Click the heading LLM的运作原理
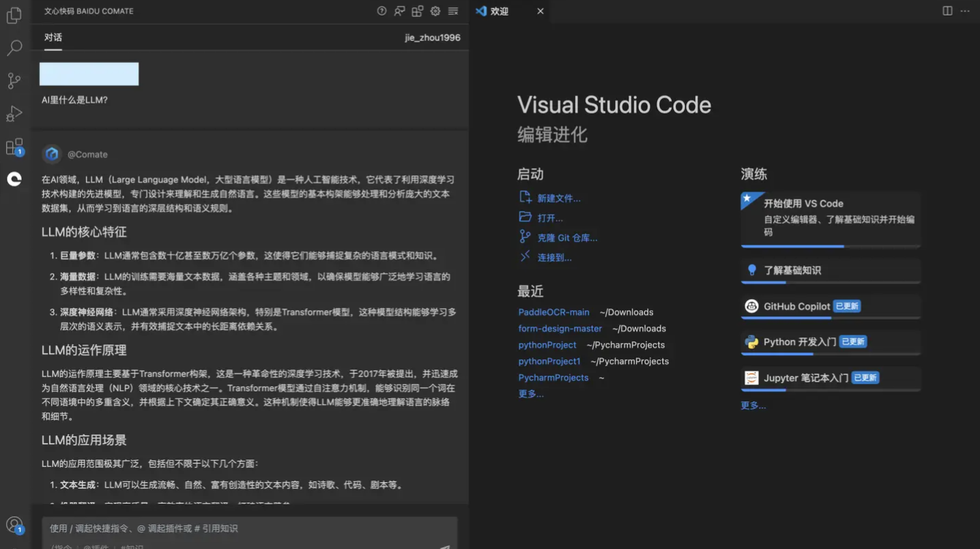Screen dimensions: 980x549 coord(84,350)
